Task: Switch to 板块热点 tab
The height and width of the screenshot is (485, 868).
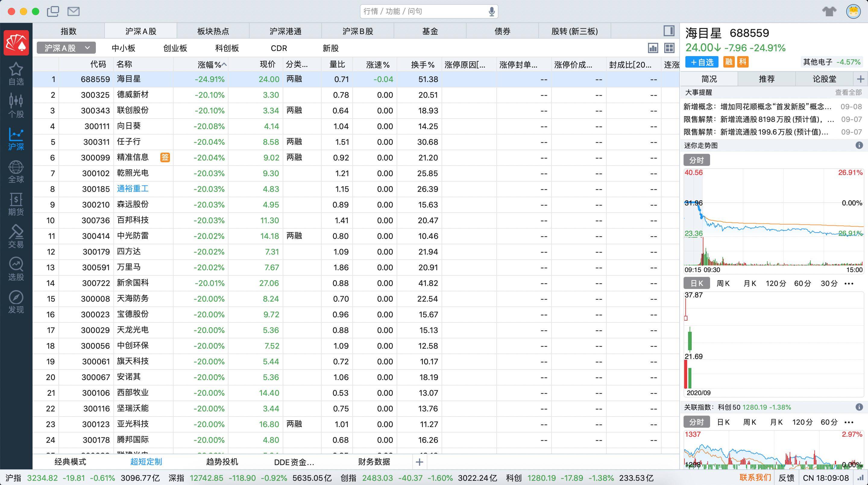Action: click(x=213, y=31)
